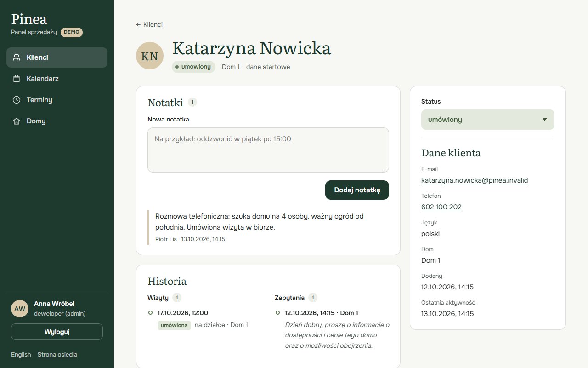Select the visit entry 17.10.2026, 12:00
588x368 pixels.
[183, 313]
